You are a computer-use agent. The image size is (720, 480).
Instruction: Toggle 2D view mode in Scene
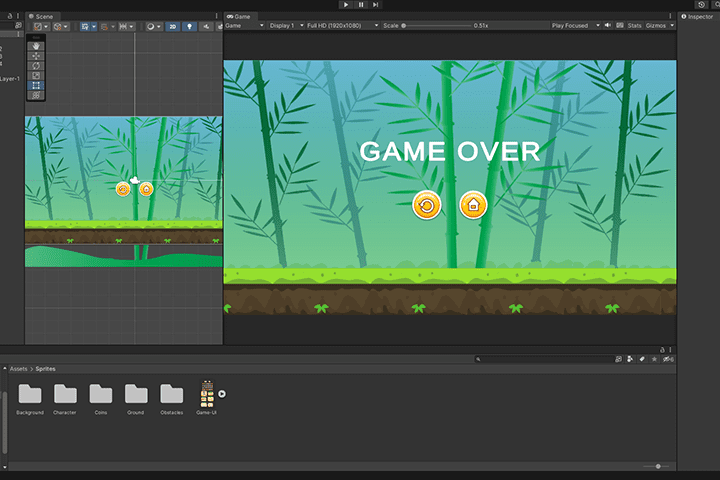point(173,27)
